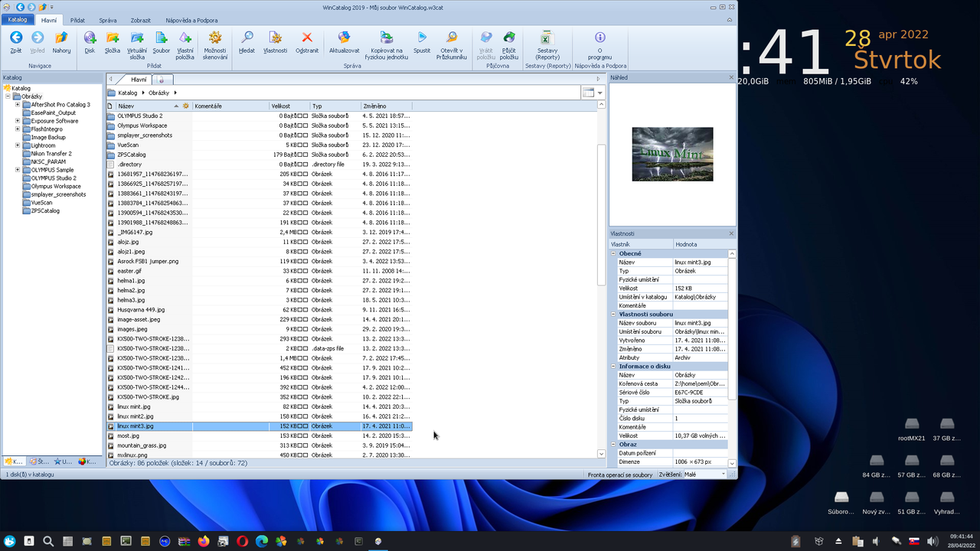
Task: Open Možnosti skenování settings
Action: (x=215, y=37)
